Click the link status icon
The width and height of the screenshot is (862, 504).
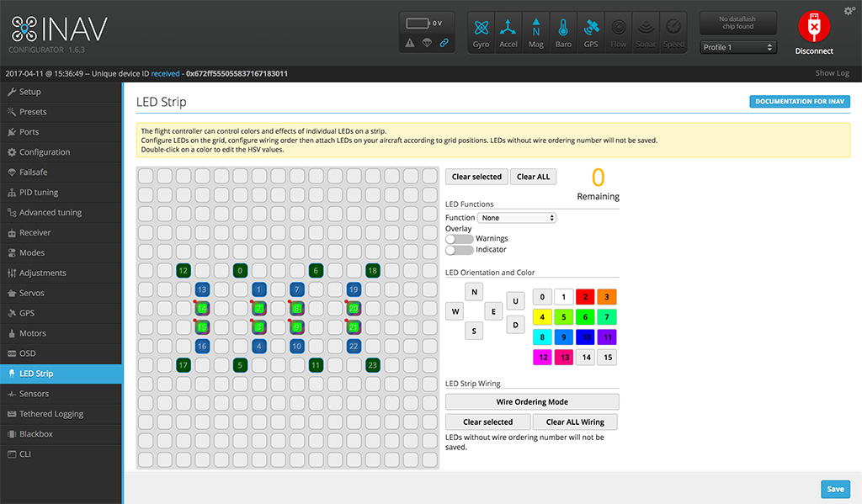(x=444, y=43)
